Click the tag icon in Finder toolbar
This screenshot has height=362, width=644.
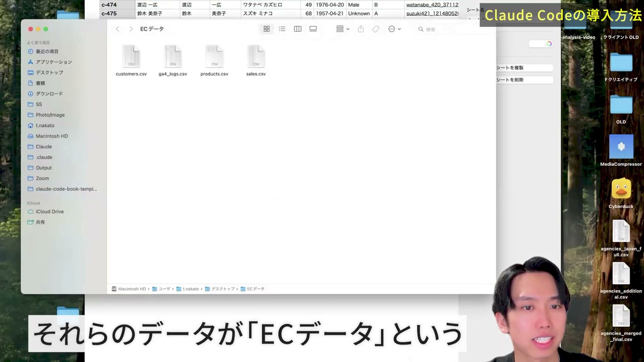pos(376,29)
